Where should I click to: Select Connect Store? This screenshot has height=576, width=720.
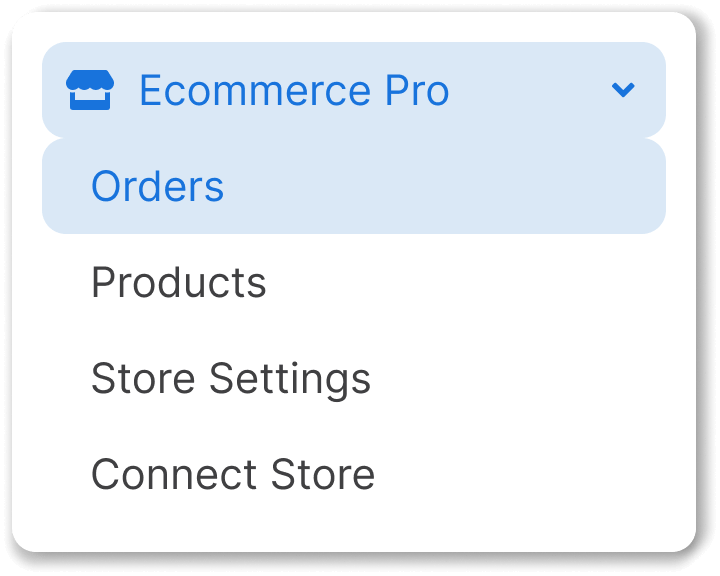click(x=354, y=474)
